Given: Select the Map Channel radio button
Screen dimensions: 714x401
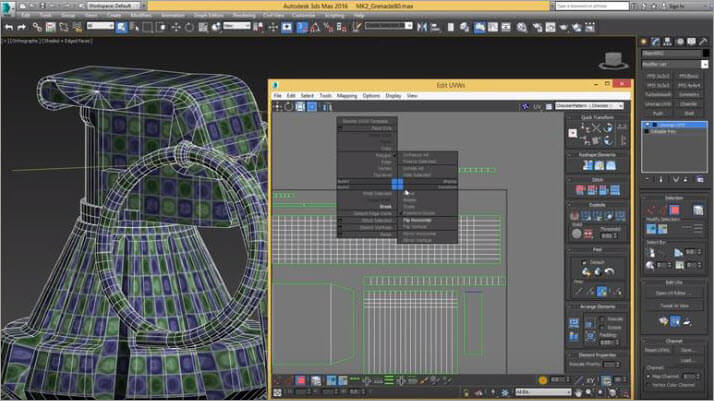Looking at the screenshot, I should tap(648, 376).
